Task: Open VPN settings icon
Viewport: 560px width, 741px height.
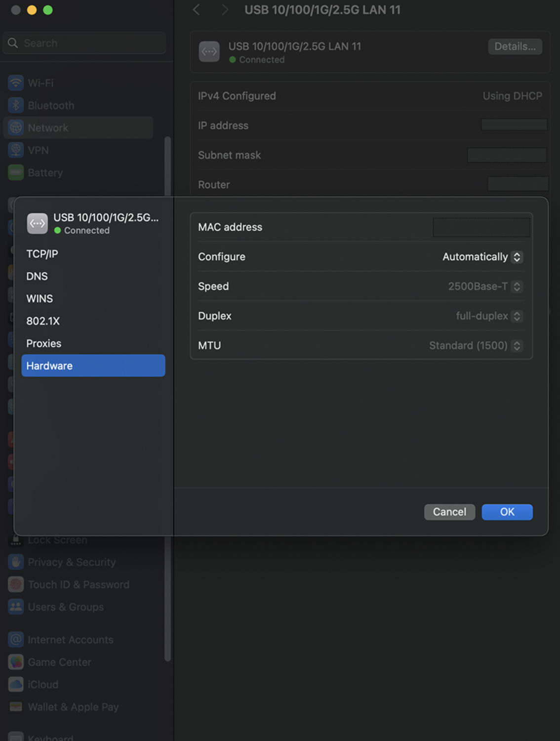Action: click(15, 150)
